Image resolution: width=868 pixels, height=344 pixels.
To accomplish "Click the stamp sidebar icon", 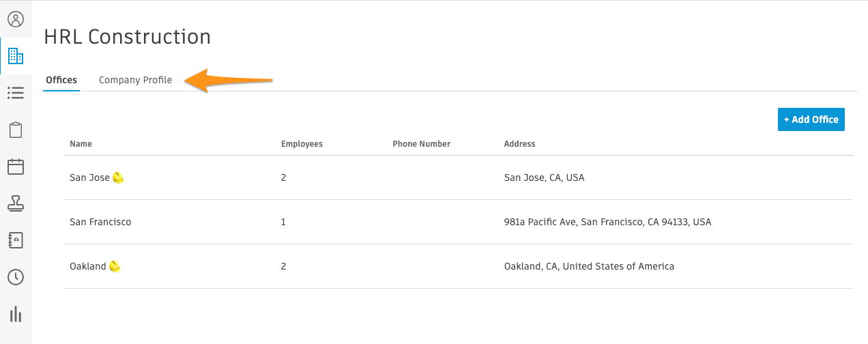I will 15,203.
